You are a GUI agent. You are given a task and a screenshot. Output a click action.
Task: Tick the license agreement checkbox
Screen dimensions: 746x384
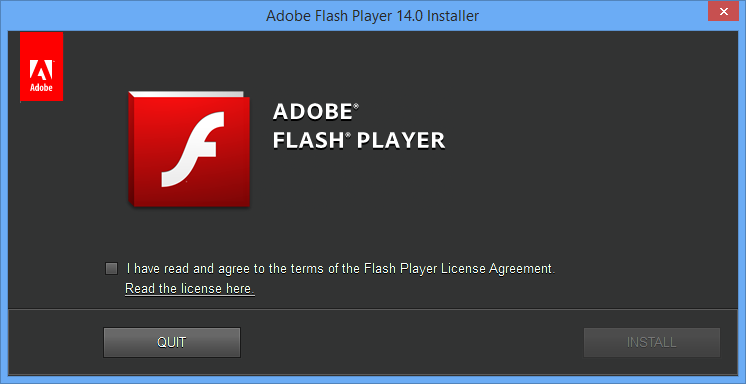point(111,269)
